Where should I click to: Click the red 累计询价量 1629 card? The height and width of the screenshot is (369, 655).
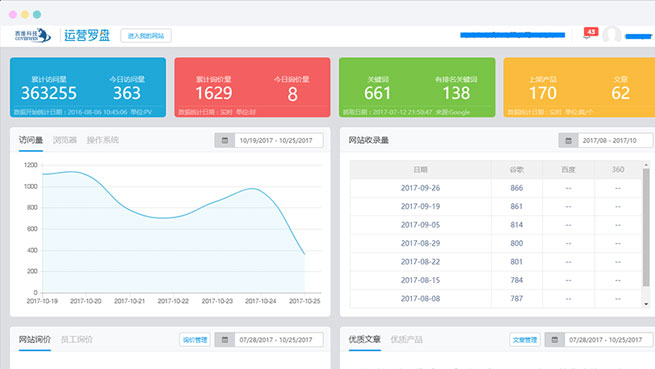[252, 87]
